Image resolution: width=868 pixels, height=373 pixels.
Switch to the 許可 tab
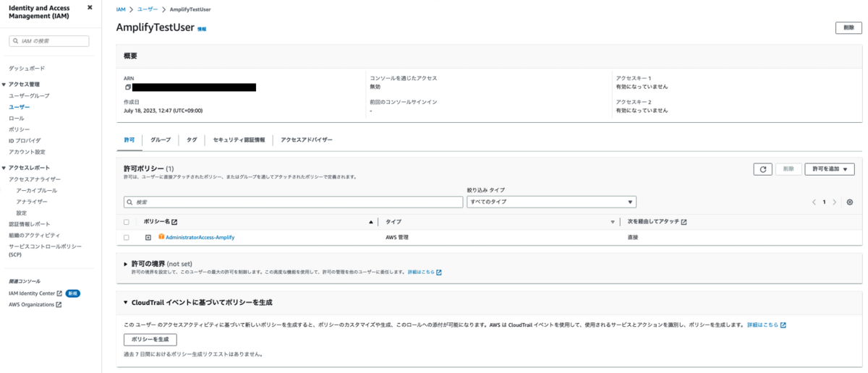[129, 140]
